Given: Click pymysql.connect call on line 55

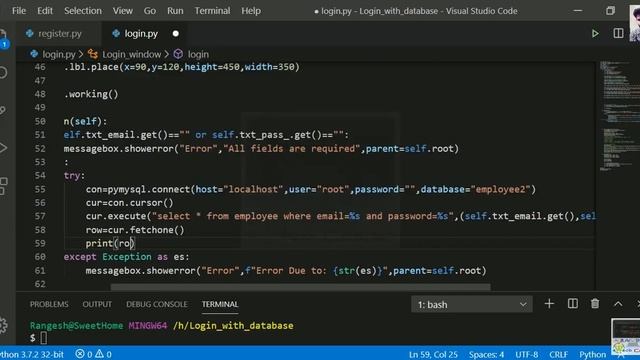Looking at the screenshot, I should [x=311, y=189].
